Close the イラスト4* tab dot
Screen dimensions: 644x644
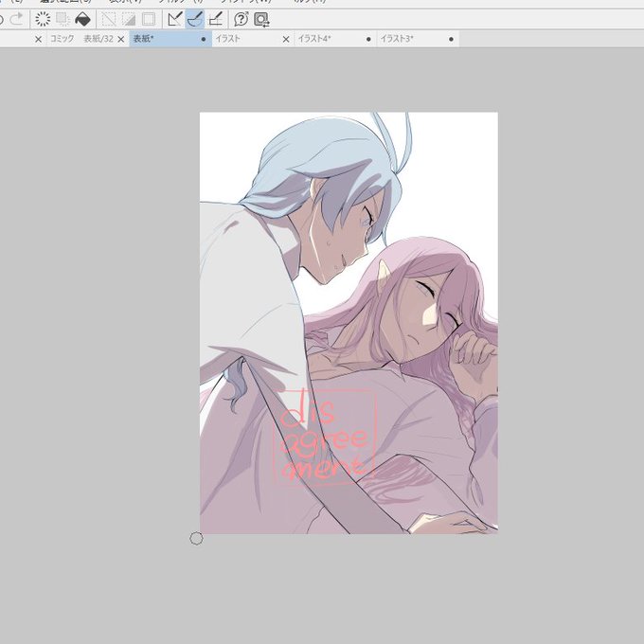tap(368, 40)
